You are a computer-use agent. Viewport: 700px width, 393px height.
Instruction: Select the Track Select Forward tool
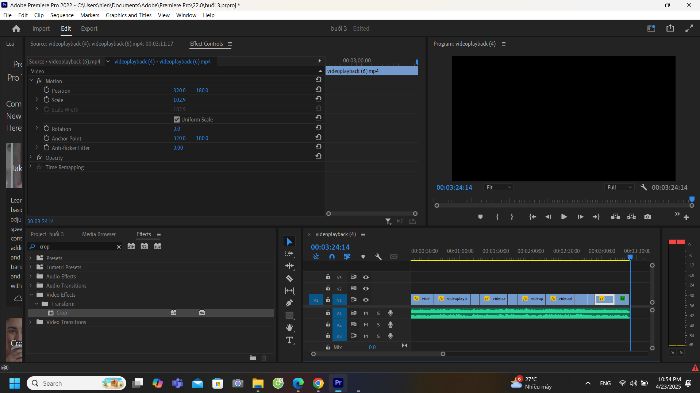coord(289,254)
